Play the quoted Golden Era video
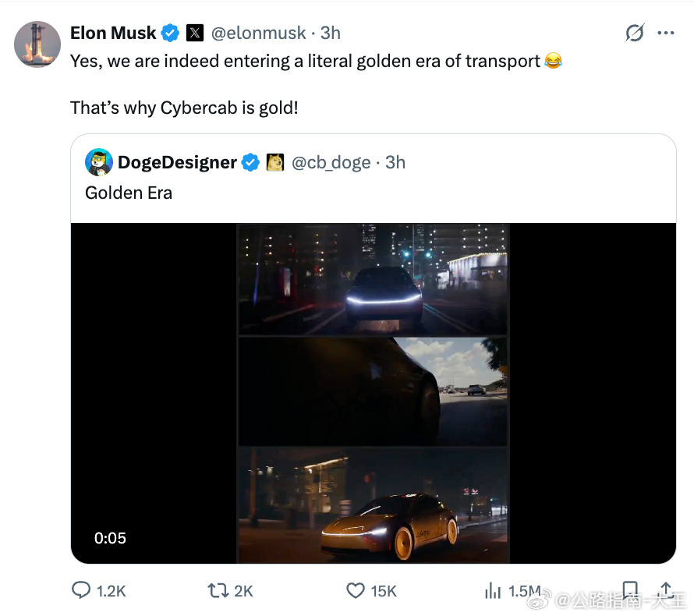Viewport: 694px width, 616px height. 373,393
